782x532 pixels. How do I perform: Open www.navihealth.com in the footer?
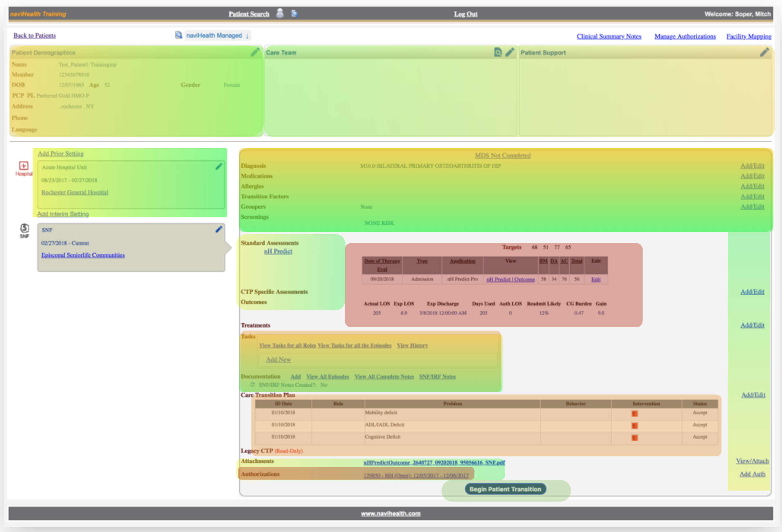pos(390,513)
